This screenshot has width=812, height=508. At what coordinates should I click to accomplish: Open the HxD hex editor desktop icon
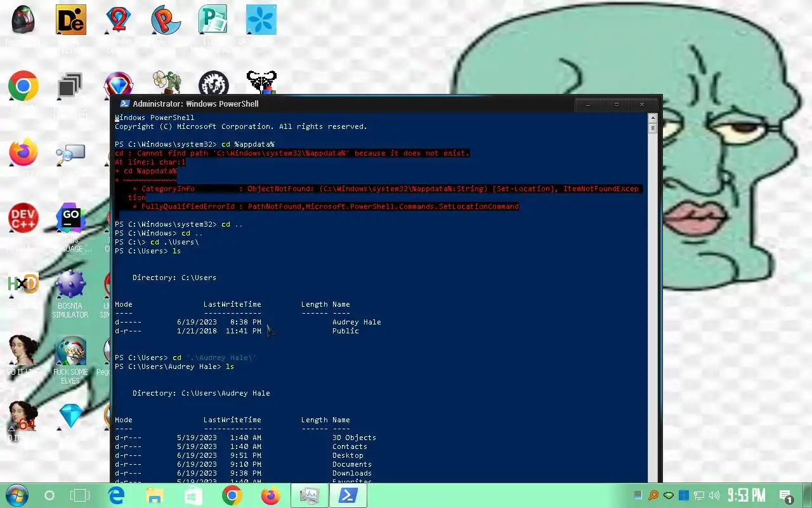(23, 284)
